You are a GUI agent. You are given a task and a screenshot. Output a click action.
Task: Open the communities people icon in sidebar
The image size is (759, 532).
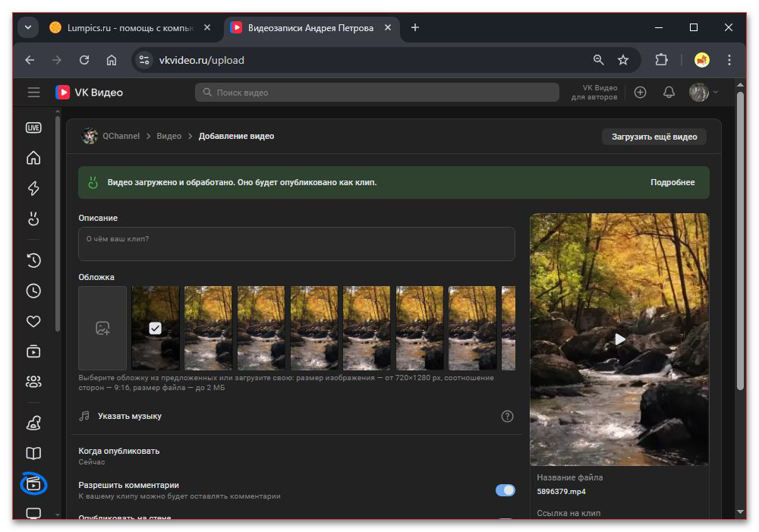coord(33,382)
